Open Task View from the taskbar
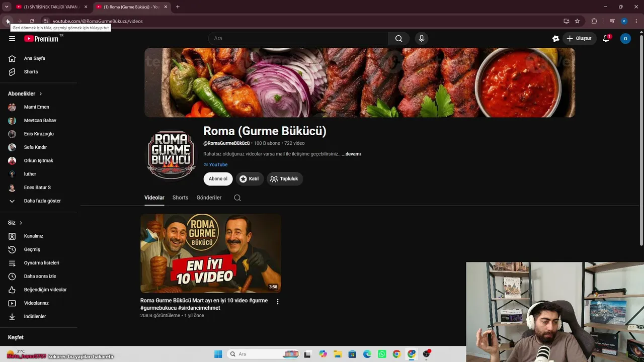Image resolution: width=644 pixels, height=362 pixels. tap(307, 354)
